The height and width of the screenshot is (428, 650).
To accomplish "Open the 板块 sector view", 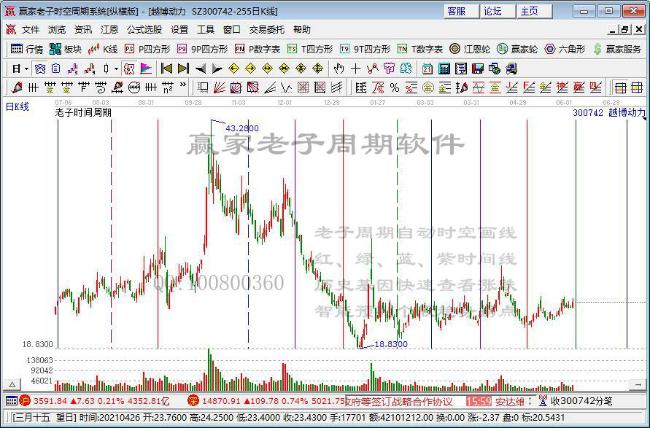I will point(65,49).
